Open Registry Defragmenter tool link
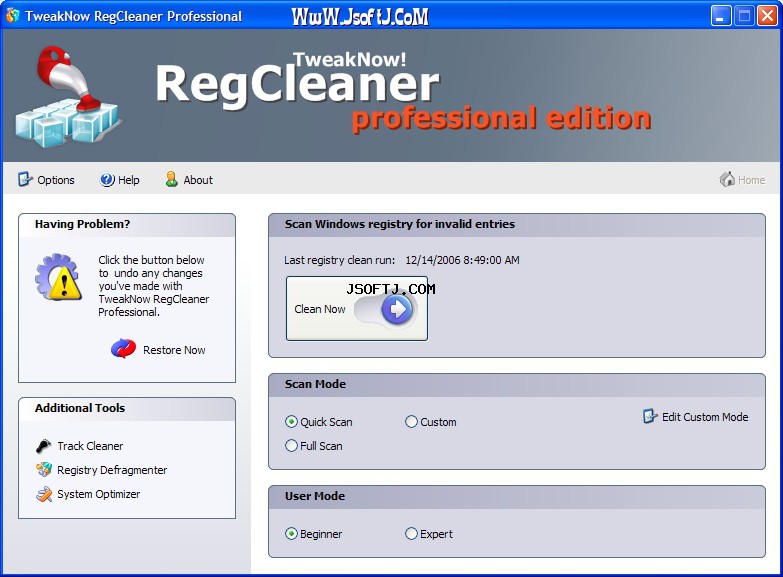 pyautogui.click(x=112, y=470)
